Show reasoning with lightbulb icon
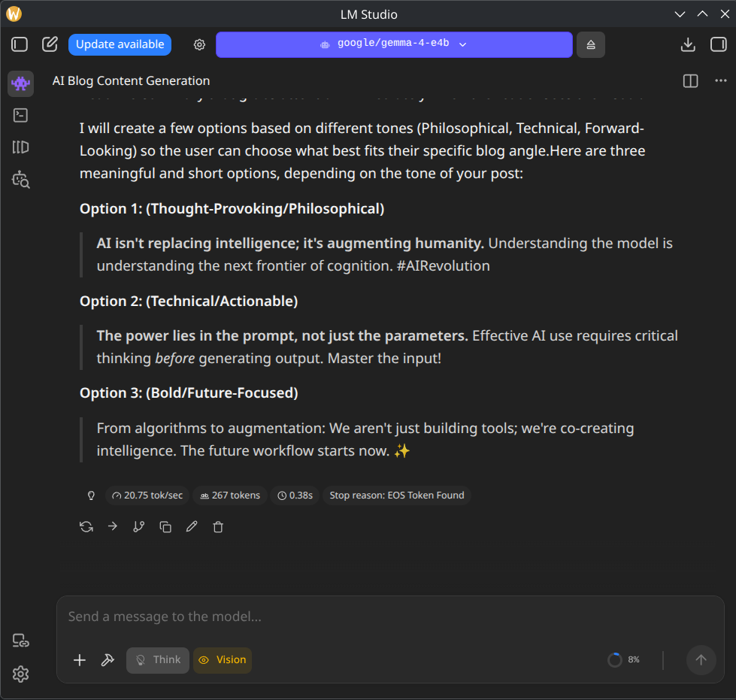This screenshot has height=700, width=736. click(x=91, y=495)
